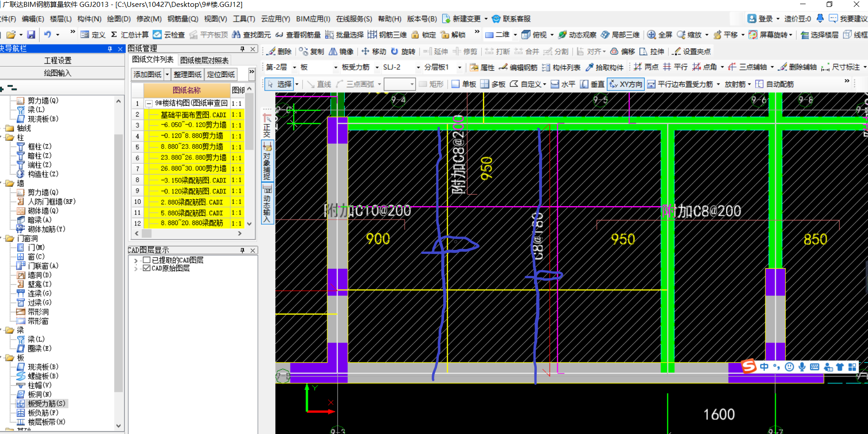Click the 解锁 unlock icon

445,34
